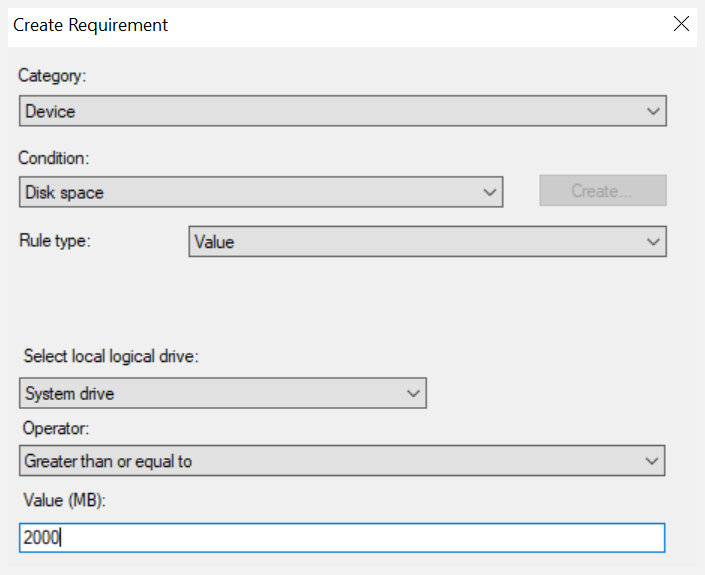Open the Condition dropdown showing Disk space

[261, 192]
